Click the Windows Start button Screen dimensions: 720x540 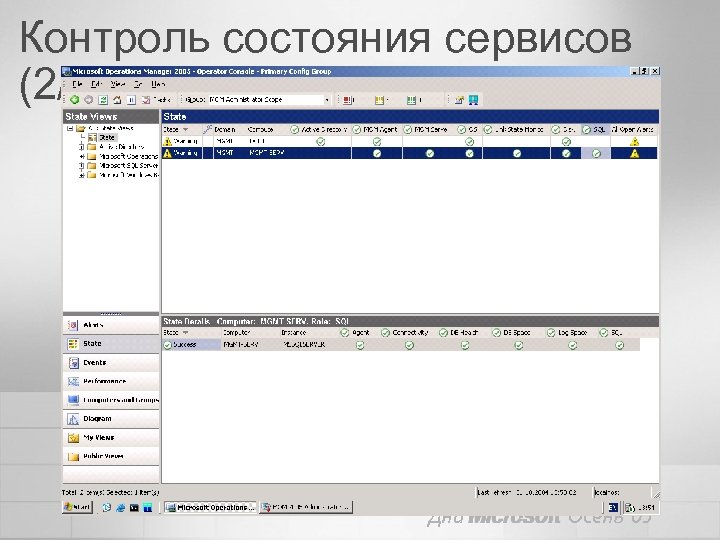pyautogui.click(x=78, y=507)
